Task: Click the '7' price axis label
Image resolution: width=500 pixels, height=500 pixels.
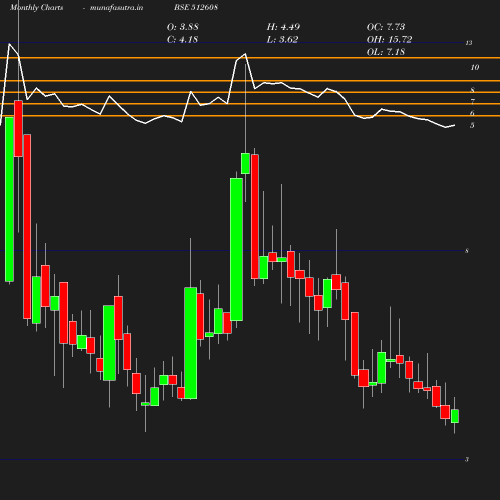Action: [x=473, y=101]
